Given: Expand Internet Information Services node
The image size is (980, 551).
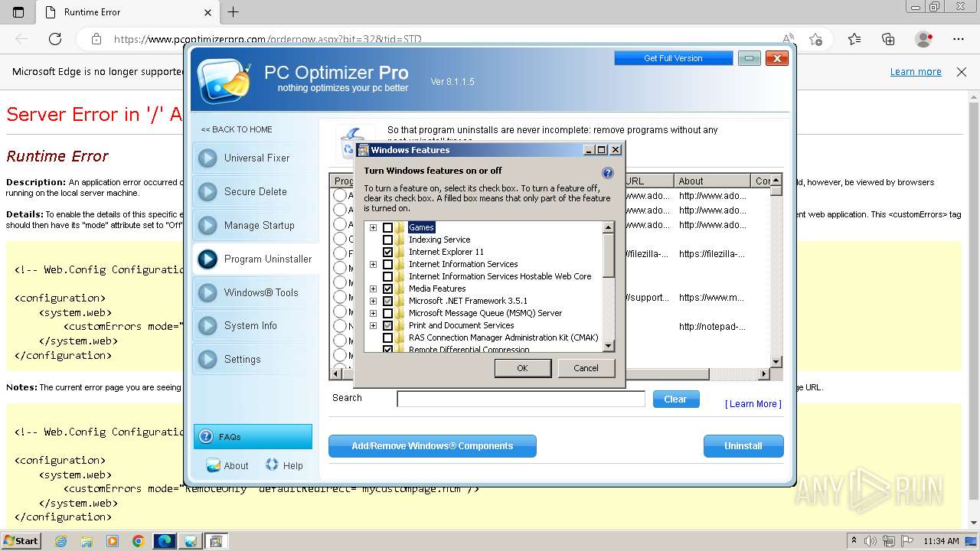Looking at the screenshot, I should (374, 265).
